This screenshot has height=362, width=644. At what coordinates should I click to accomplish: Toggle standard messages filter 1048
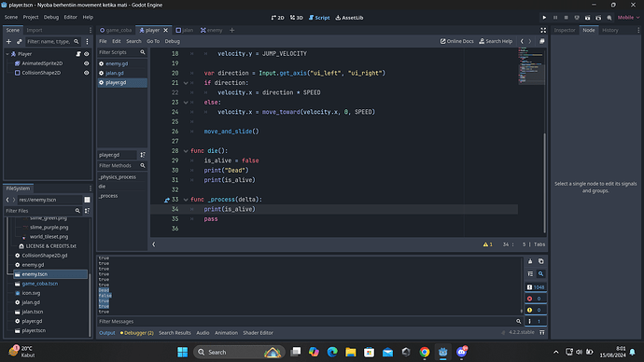[536, 286]
